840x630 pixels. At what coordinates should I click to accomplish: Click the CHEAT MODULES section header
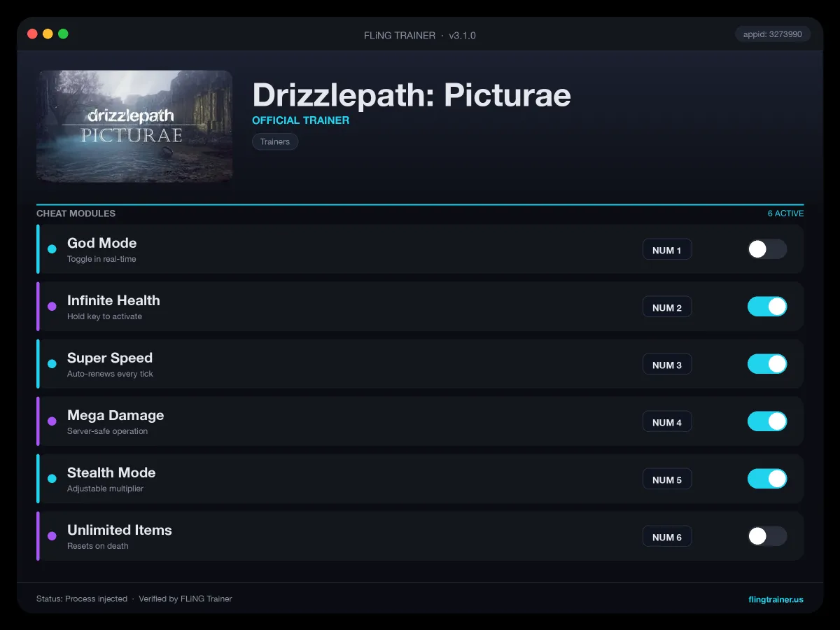76,213
